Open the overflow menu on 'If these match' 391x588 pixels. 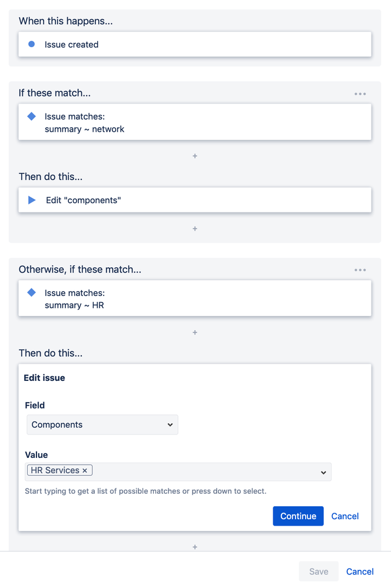360,93
